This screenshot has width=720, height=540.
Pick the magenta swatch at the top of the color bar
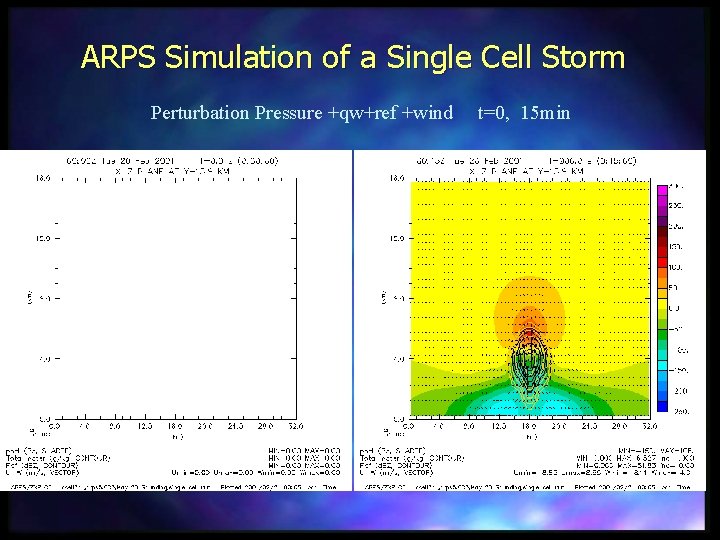pyautogui.click(x=662, y=191)
